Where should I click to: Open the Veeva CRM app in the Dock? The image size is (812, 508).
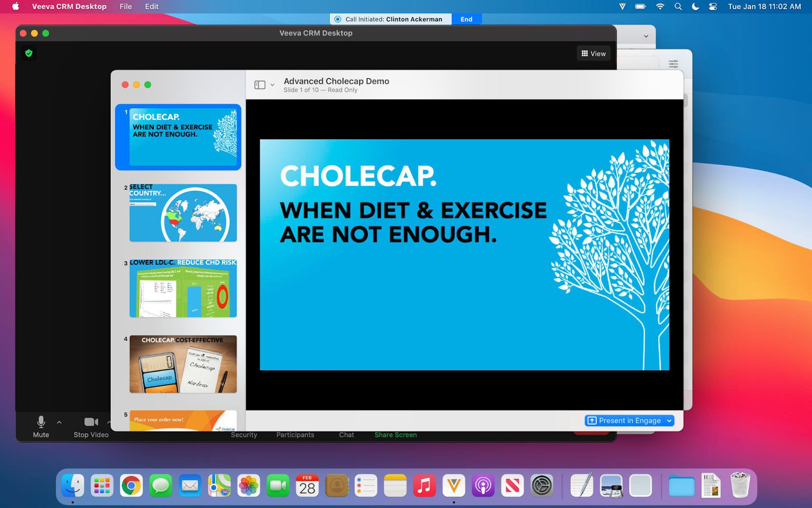click(454, 486)
